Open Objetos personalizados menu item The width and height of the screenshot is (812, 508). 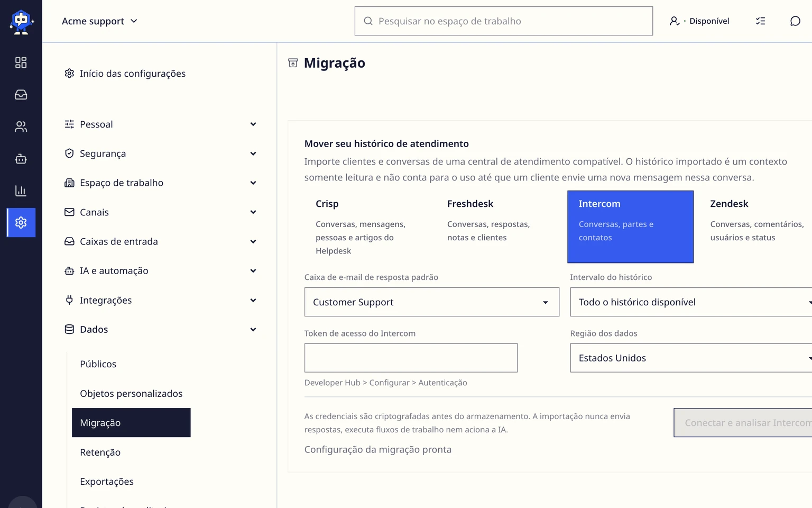[x=131, y=393]
